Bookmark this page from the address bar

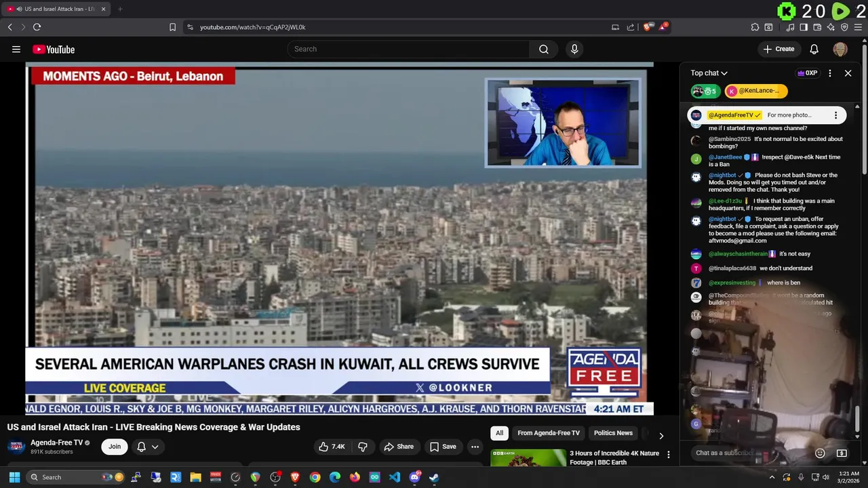pyautogui.click(x=172, y=27)
